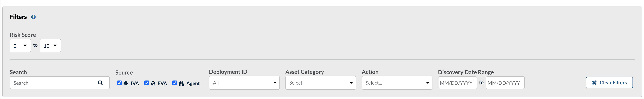Viewport: 644px width, 99px height.
Task: Open the maximum Risk Score dropdown
Action: click(50, 46)
